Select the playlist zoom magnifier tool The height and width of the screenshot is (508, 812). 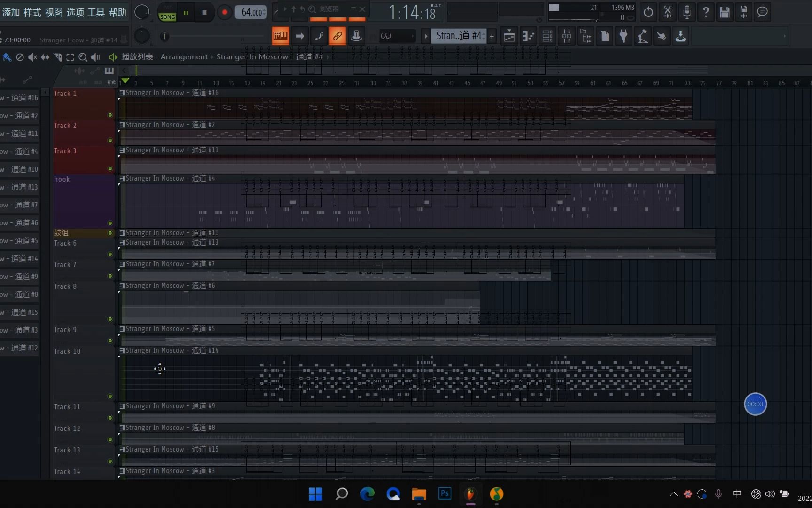coord(83,57)
